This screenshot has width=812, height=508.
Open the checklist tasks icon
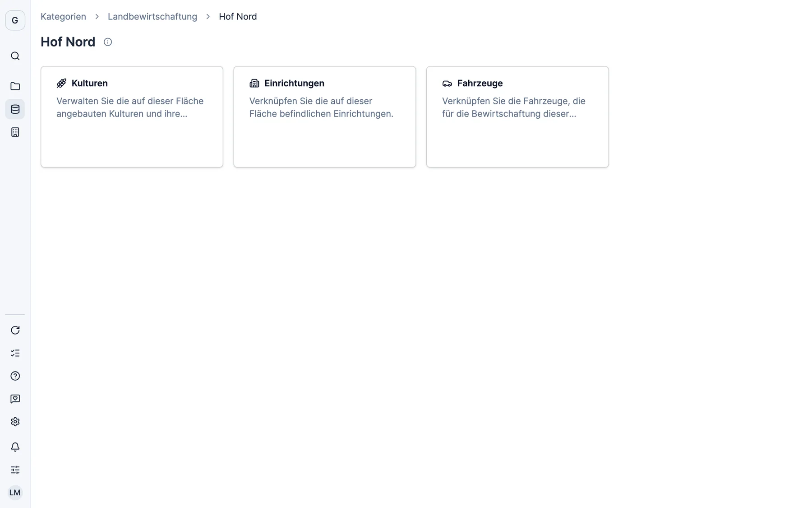coord(15,353)
